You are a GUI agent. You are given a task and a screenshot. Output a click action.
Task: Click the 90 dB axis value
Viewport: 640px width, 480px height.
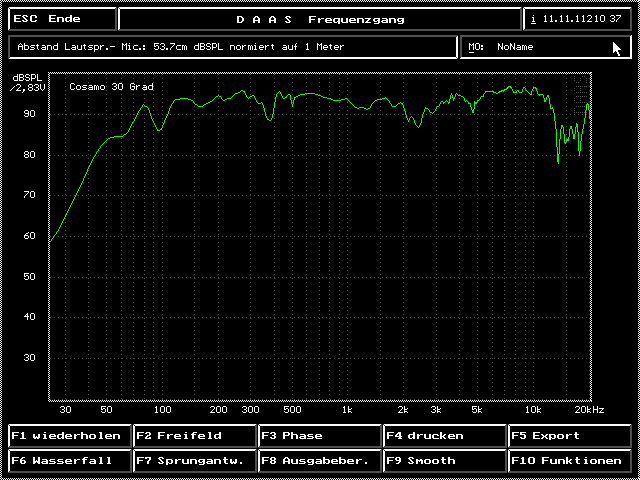(29, 114)
